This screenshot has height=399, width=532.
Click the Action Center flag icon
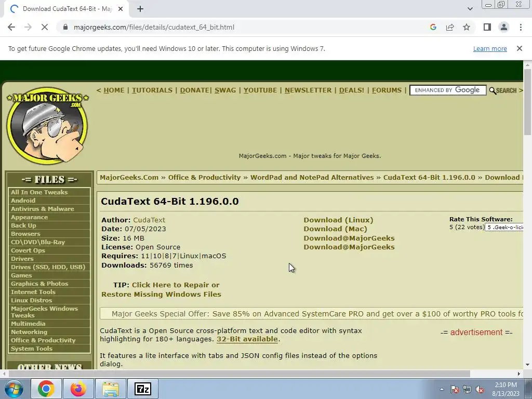click(x=455, y=389)
